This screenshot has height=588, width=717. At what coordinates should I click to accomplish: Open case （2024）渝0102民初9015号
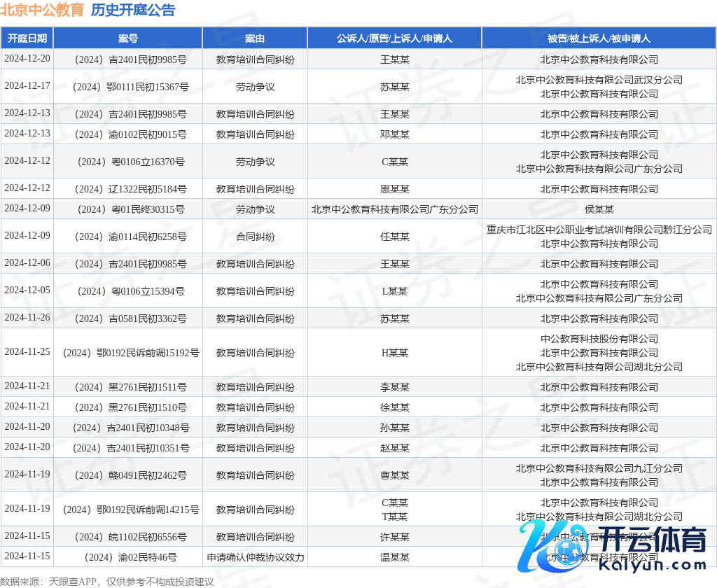coord(128,134)
